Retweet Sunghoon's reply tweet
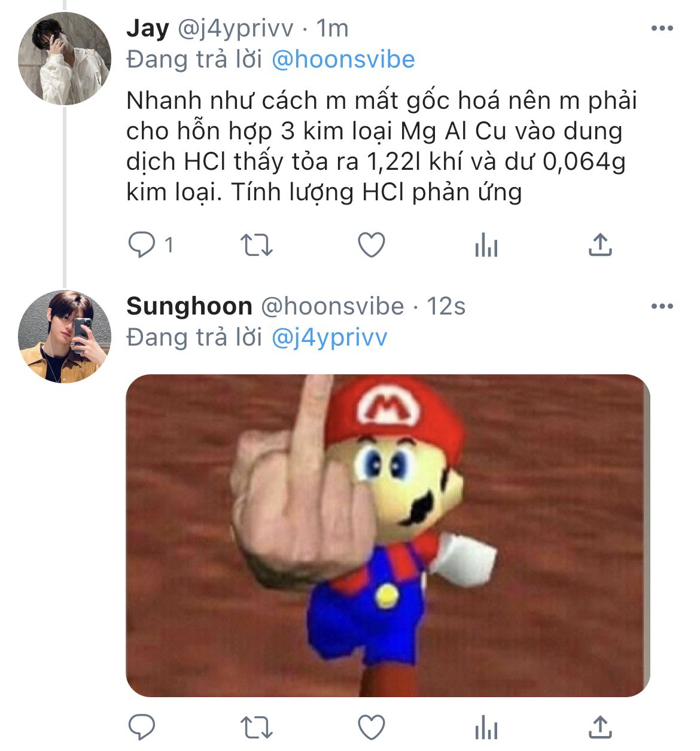 256,728
